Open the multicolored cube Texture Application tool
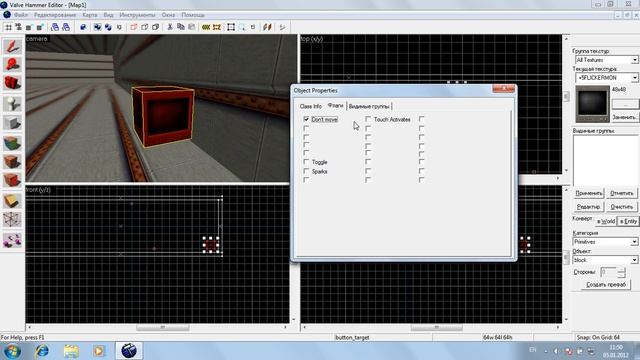640x360 pixels. [x=12, y=143]
